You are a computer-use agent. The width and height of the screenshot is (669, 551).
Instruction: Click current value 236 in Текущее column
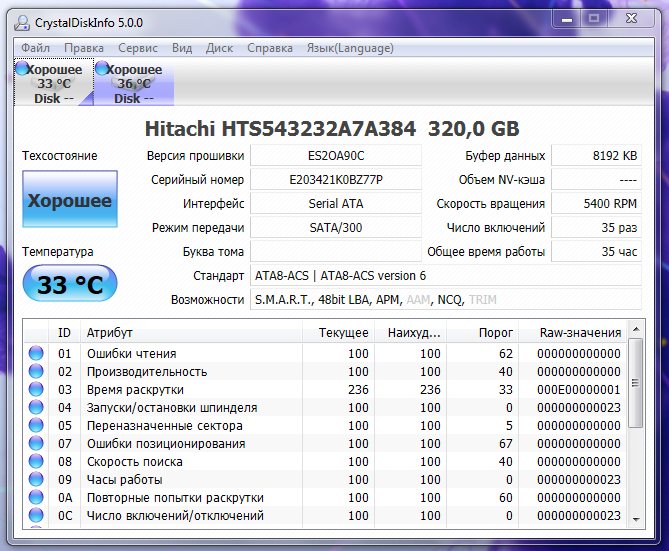(x=358, y=389)
